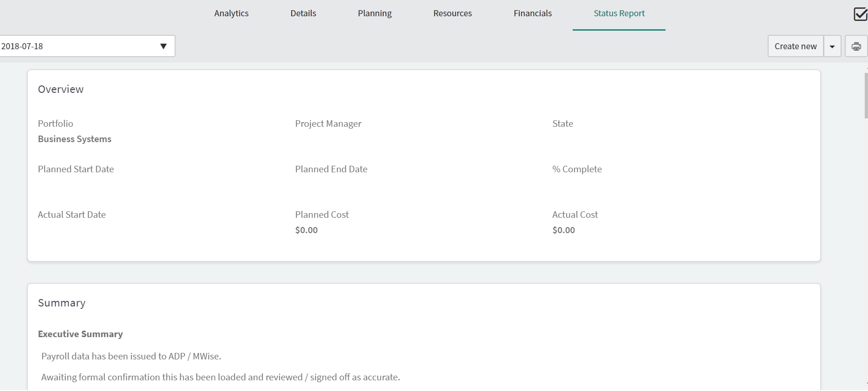868x391 pixels.
Task: Click the vertical scrollbar thumb
Action: [x=866, y=95]
